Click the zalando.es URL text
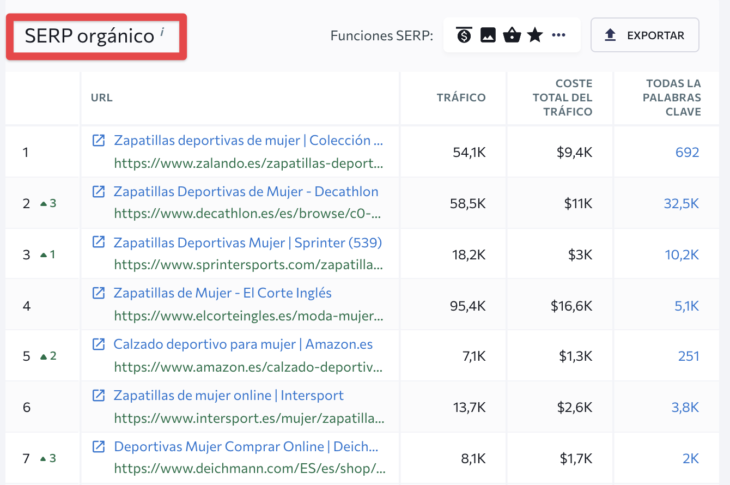This screenshot has height=485, width=730. coord(249,163)
